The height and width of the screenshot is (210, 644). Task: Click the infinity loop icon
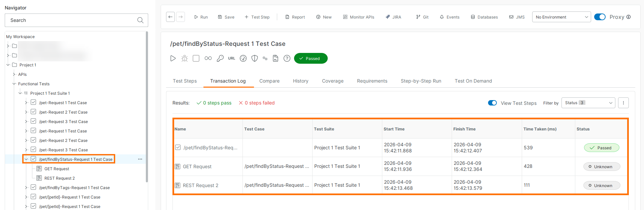point(208,58)
